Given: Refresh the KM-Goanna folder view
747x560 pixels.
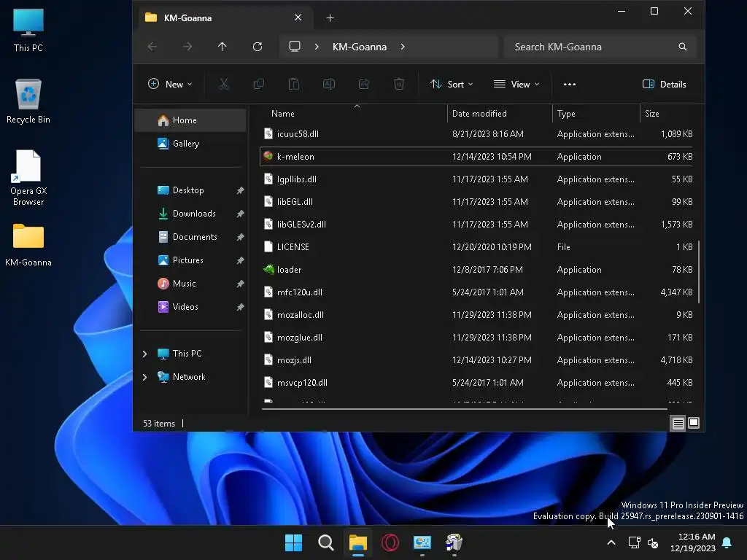Looking at the screenshot, I should tap(258, 47).
